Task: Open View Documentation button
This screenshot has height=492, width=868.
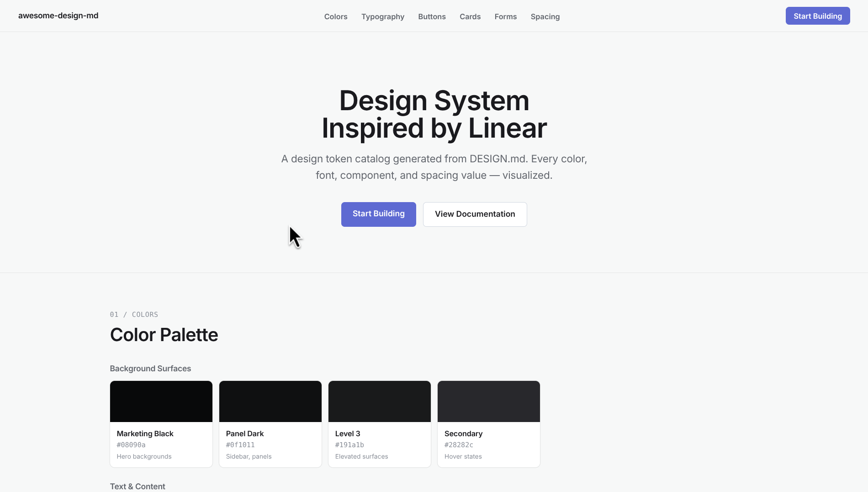Action: click(x=475, y=214)
